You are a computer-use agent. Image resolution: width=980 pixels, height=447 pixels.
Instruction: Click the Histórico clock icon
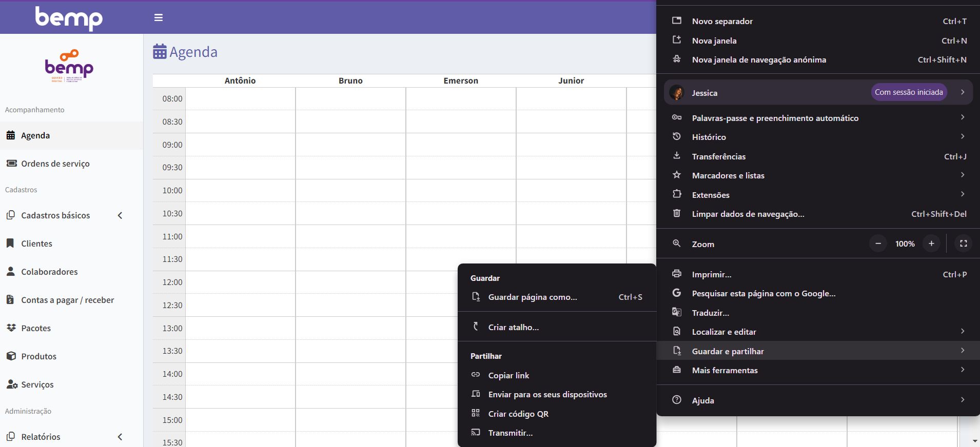677,136
